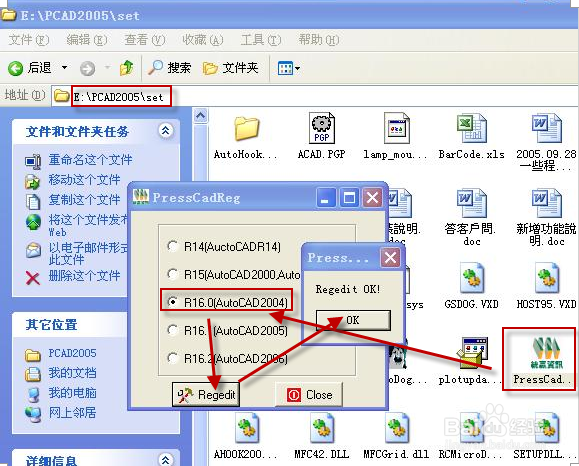Screen dimensions: 579x466
Task: Select the plotupda installer icon
Action: (472, 353)
